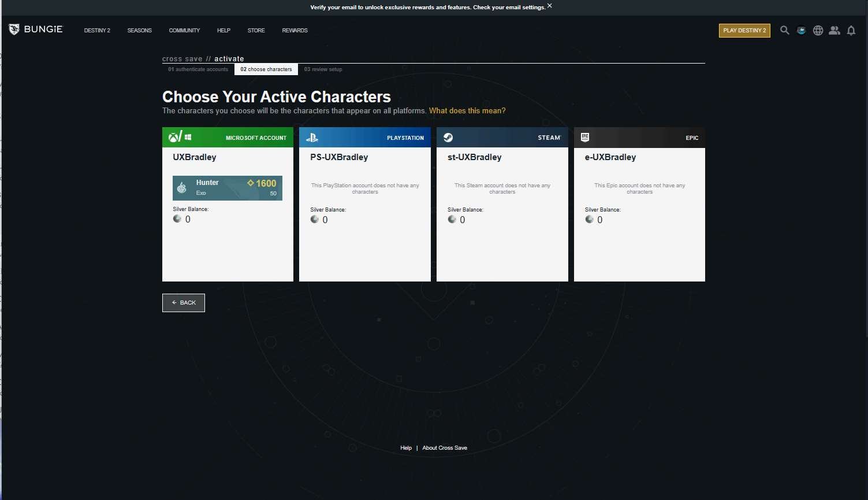Viewport: 868px width, 500px height.
Task: Select the choose characters step tab
Action: pos(266,69)
